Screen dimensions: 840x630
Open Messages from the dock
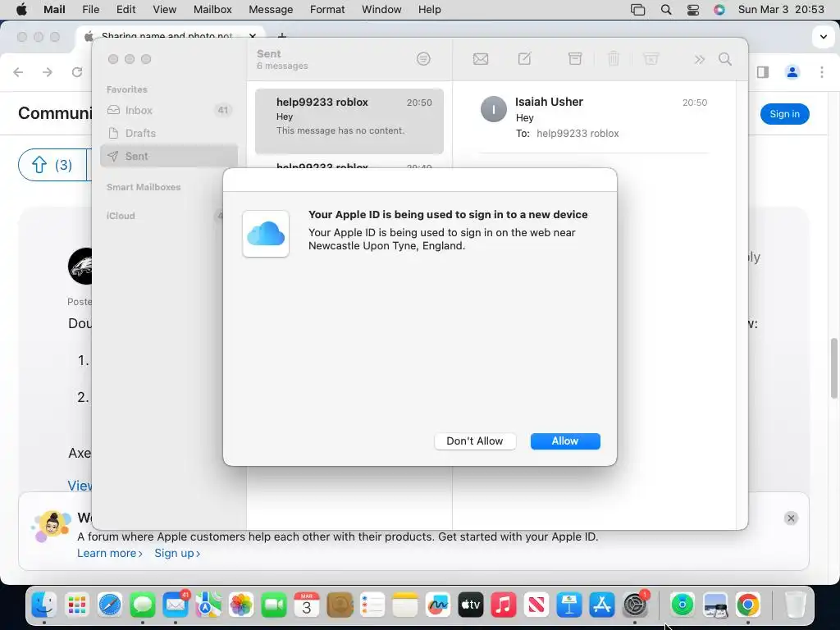coord(143,605)
